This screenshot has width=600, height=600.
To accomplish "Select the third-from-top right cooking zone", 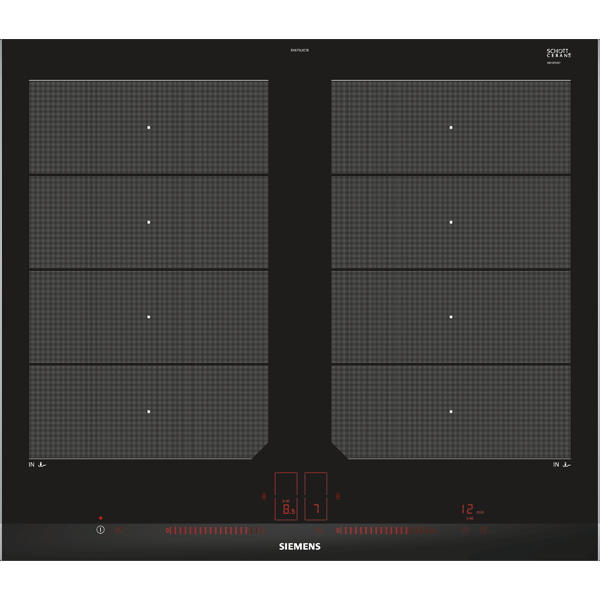I will coord(451,317).
